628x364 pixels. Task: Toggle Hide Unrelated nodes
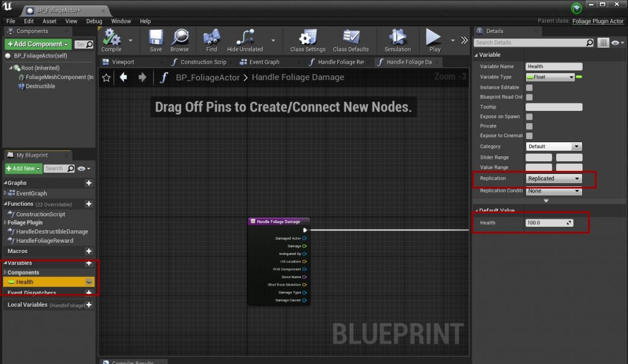click(x=245, y=40)
